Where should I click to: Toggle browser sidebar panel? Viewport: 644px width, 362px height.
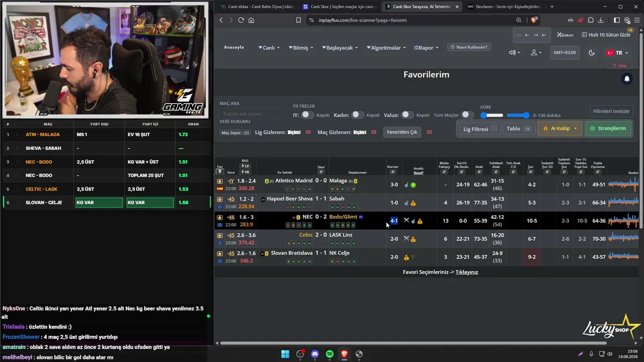click(x=617, y=20)
